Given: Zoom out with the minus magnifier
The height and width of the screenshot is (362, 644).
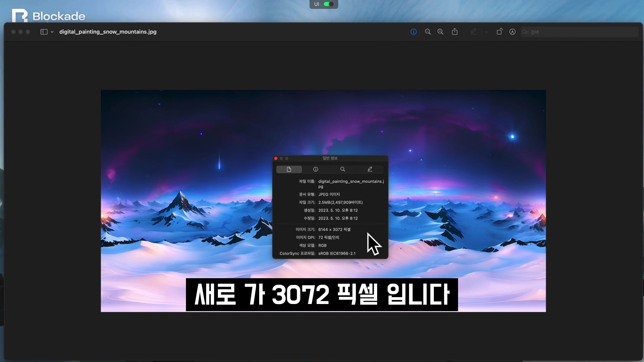Looking at the screenshot, I should [x=428, y=32].
